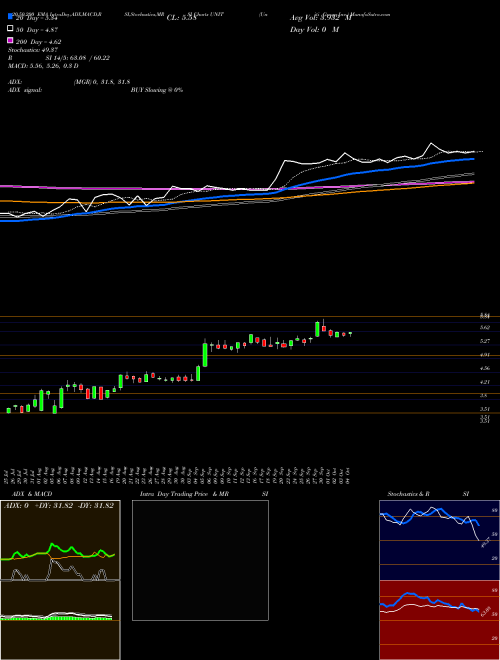Screen dimensions: 500x660
Task: Click the 'Stochastics & R' panel title
Action: [x=408, y=494]
